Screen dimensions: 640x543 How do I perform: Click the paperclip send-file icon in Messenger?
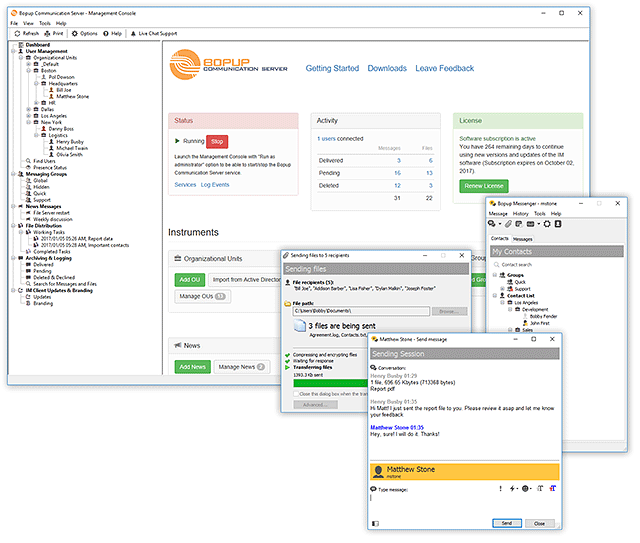(x=509, y=224)
